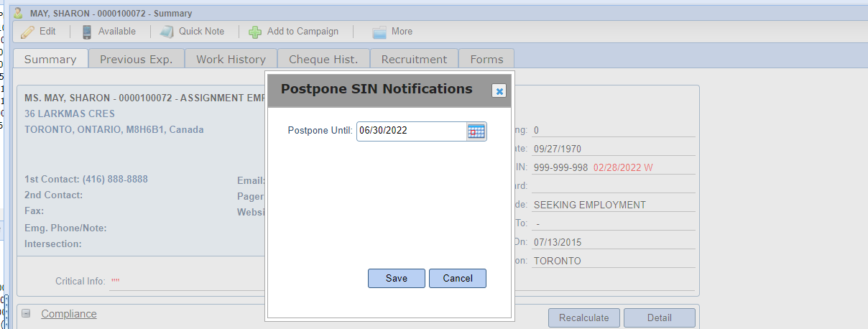Screen dimensions: 868x329
Task: Open the compliance Detail button
Action: pos(660,318)
